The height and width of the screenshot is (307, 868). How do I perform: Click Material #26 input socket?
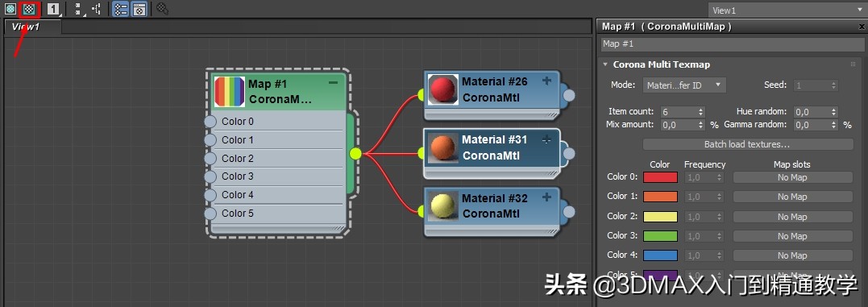coord(421,95)
